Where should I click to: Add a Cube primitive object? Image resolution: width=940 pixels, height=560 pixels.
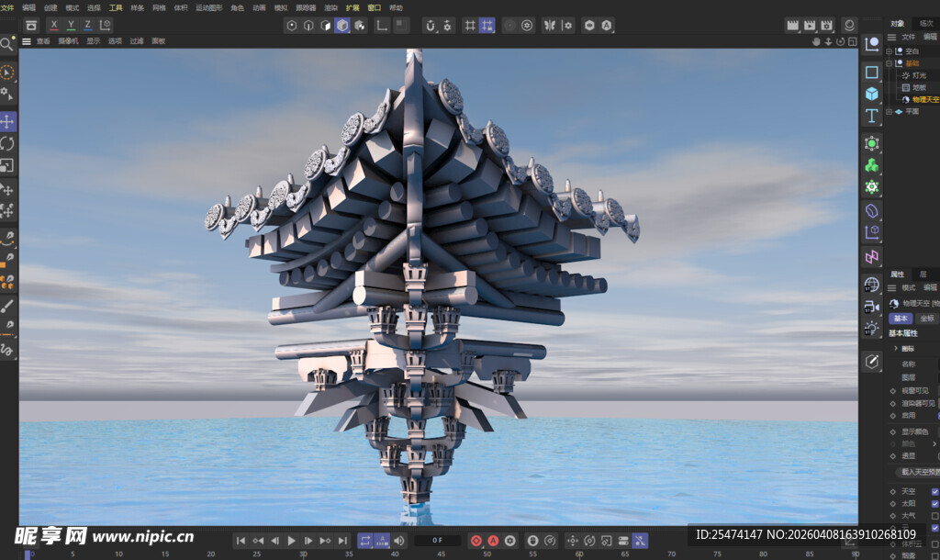coord(871,93)
